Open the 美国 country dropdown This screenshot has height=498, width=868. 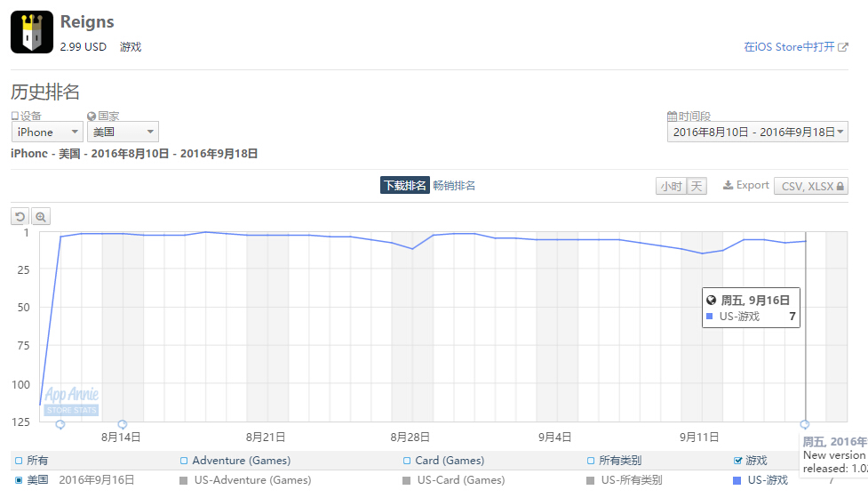123,132
